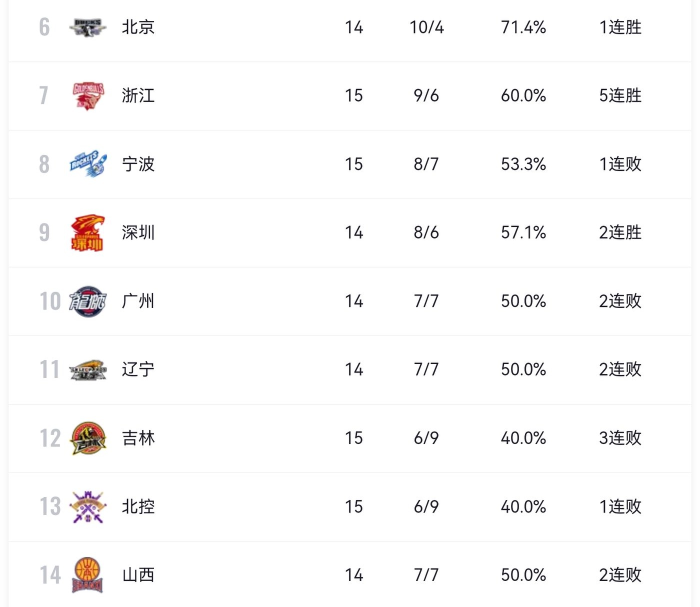700x607 pixels.
Task: Click the Liaoning team logo
Action: click(88, 369)
